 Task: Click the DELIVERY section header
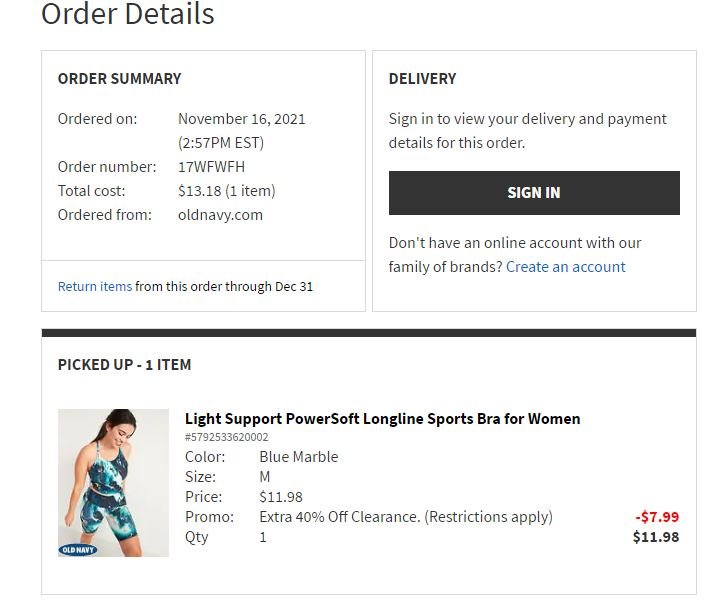[422, 79]
